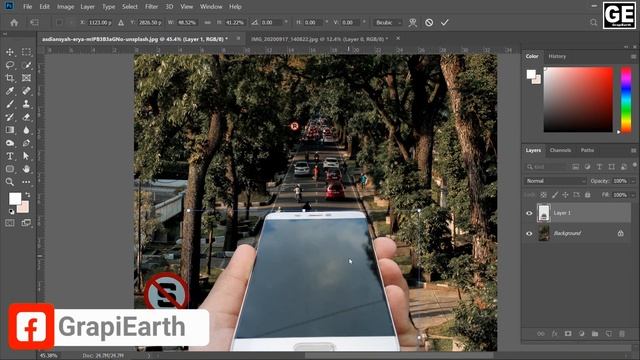The width and height of the screenshot is (640, 360).
Task: Open the Edit Toolbar three-dots menu
Action: point(26,182)
